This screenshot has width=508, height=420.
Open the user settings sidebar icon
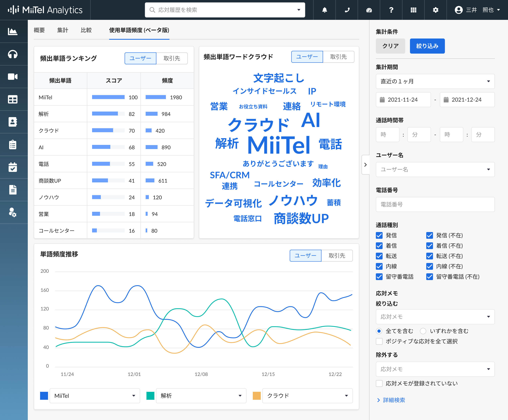[x=13, y=212]
